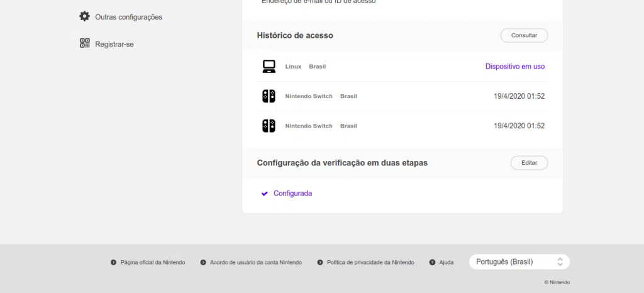Viewport: 644px width, 293px height.
Task: Click the purple checkmark next to Configurada
Action: point(265,193)
